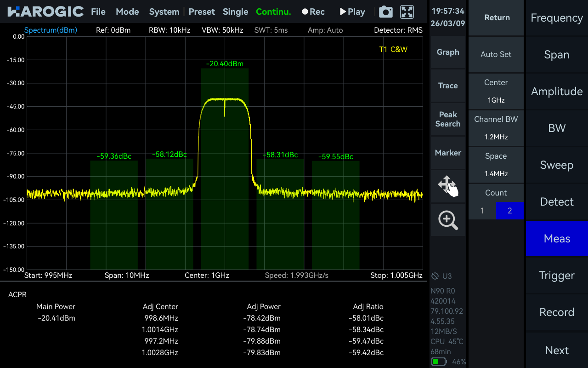Open the Mode menu

pos(127,11)
